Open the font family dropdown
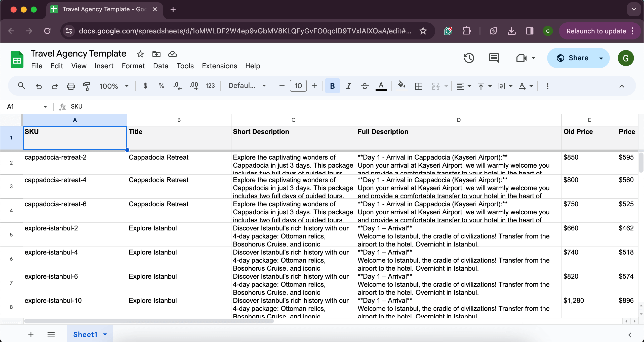Viewport: 644px width, 342px height. (x=247, y=86)
